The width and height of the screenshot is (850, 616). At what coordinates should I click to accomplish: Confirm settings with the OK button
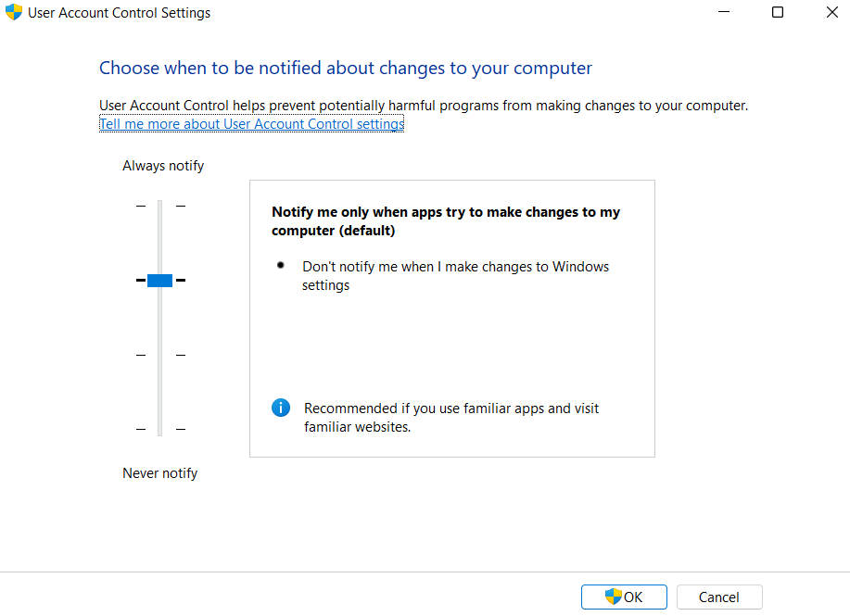point(624,597)
